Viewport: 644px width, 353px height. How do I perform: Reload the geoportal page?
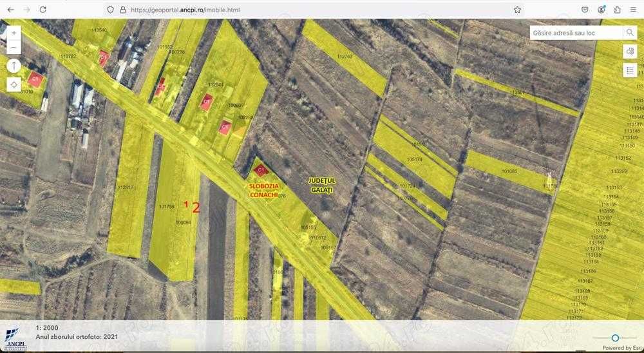click(43, 10)
